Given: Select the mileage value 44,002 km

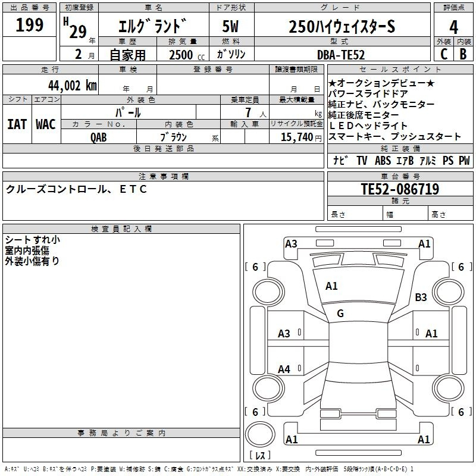Looking at the screenshot, I should [x=73, y=86].
